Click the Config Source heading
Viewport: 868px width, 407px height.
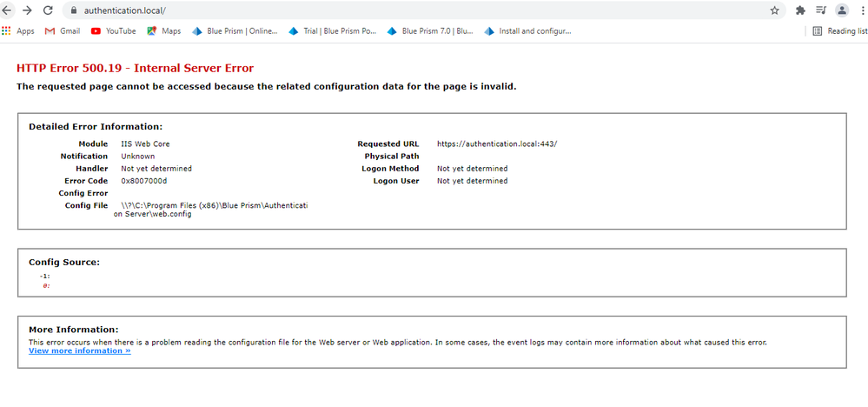point(64,262)
